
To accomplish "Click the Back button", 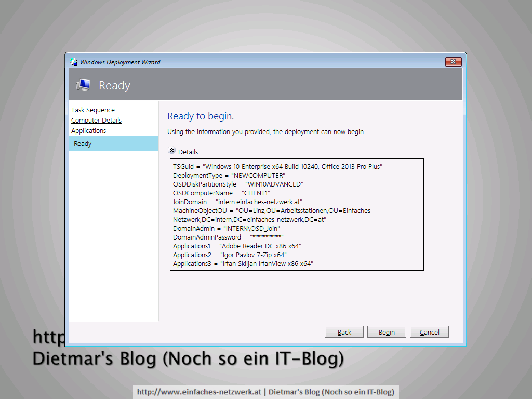I will click(x=344, y=332).
